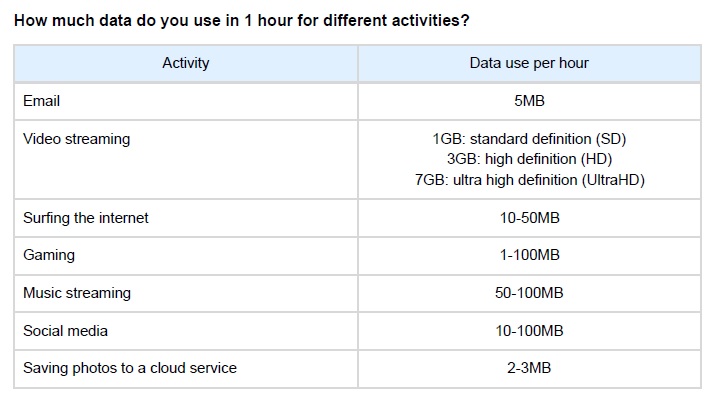The width and height of the screenshot is (713, 403).
Task: Select the 1GB standard definition line
Action: [529, 139]
